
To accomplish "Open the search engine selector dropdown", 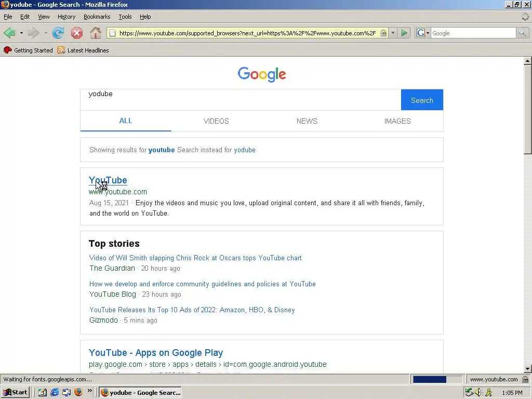I will pyautogui.click(x=423, y=33).
